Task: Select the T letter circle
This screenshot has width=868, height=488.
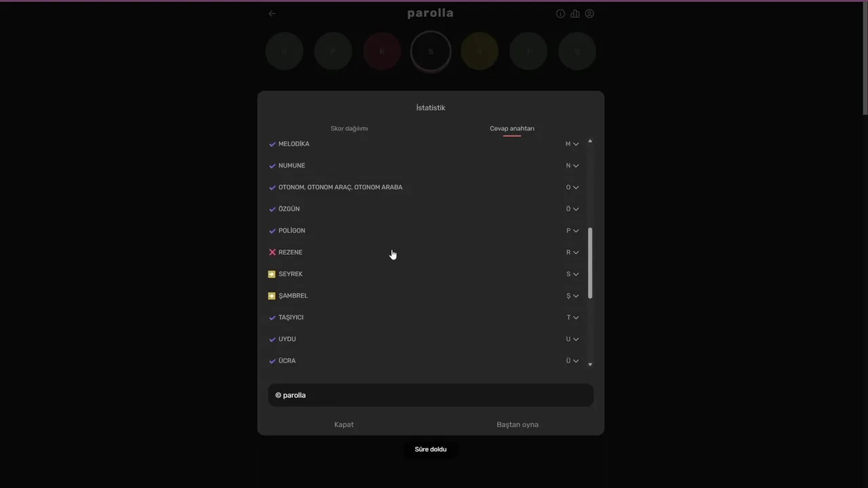Action: (x=528, y=51)
